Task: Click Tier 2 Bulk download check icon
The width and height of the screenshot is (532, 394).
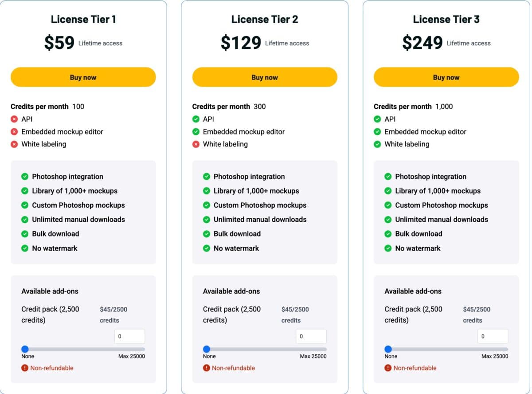Action: (207, 234)
